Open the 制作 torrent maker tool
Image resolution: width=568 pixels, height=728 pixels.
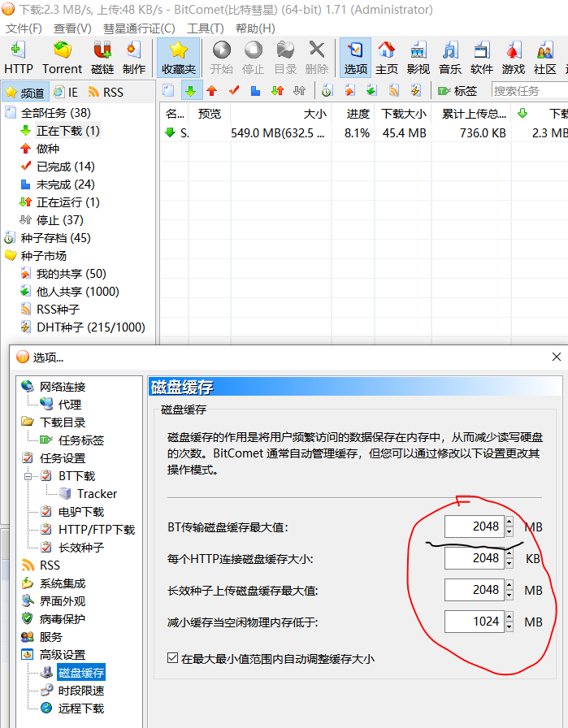point(134,58)
